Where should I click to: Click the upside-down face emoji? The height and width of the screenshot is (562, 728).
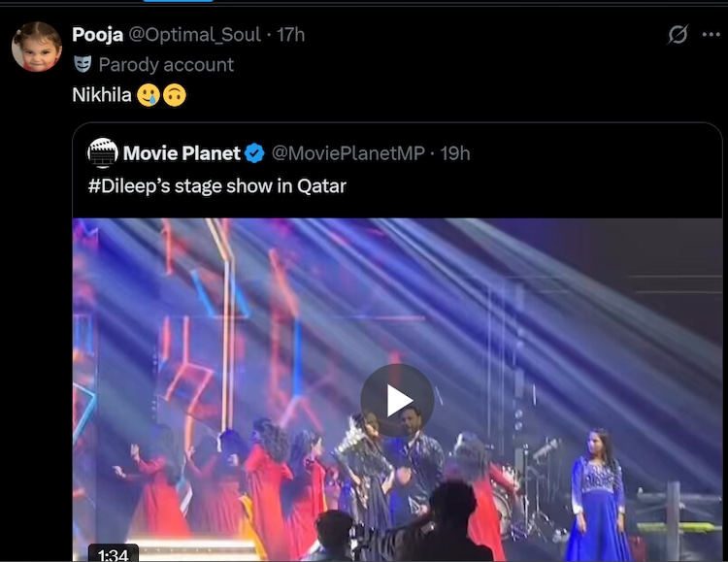[x=175, y=95]
